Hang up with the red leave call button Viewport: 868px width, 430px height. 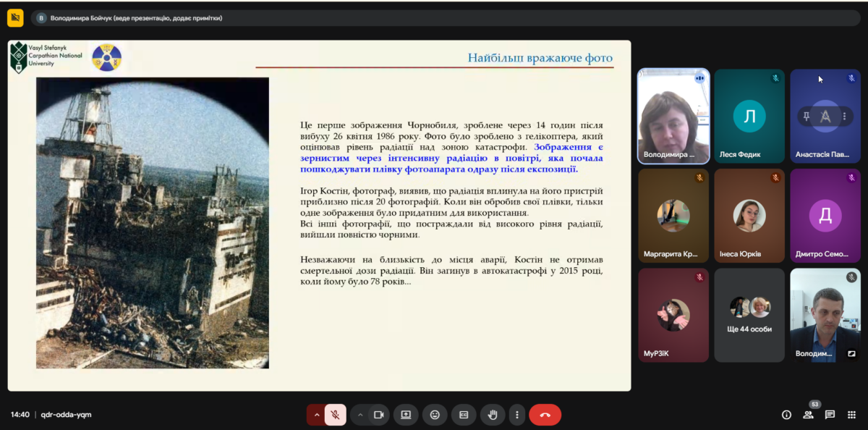545,415
